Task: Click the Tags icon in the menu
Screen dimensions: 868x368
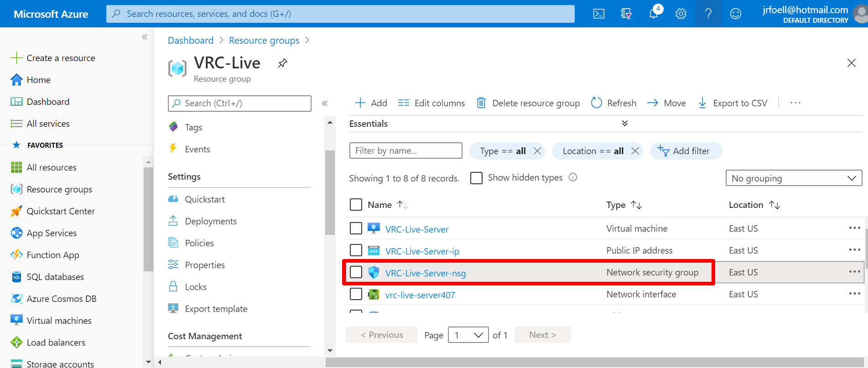Action: pos(173,127)
